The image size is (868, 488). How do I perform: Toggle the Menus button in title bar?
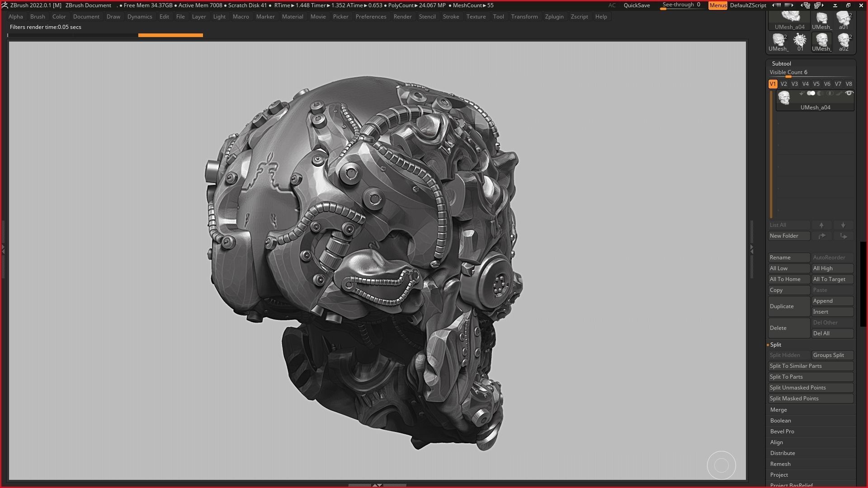[718, 5]
